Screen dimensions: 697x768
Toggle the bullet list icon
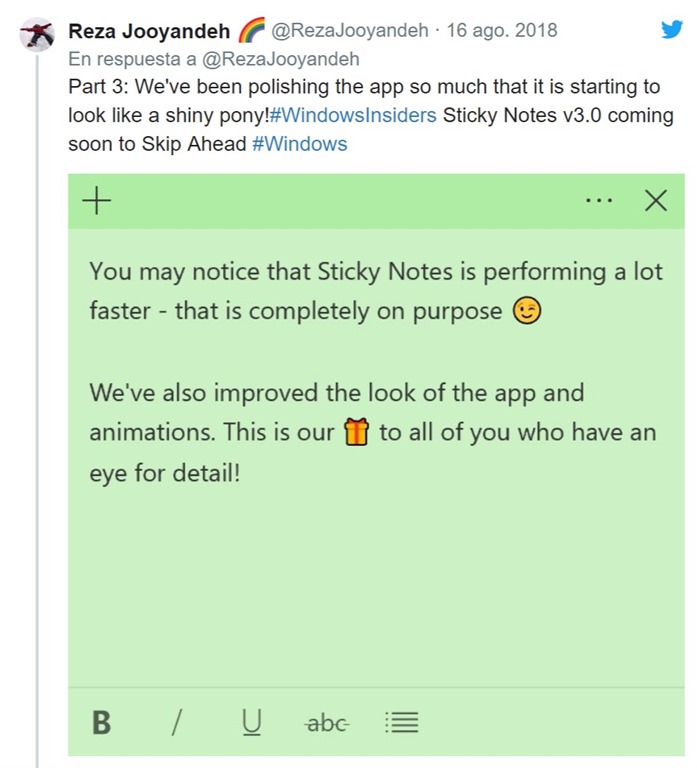401,723
